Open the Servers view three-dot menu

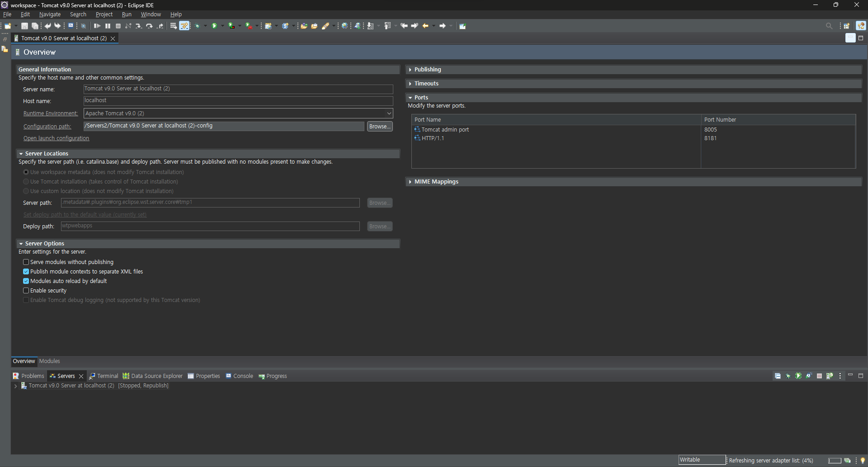pyautogui.click(x=840, y=376)
